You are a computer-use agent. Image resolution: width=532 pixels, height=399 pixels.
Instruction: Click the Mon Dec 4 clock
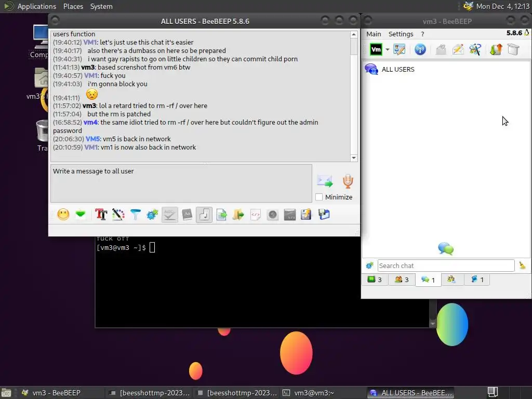(502, 6)
